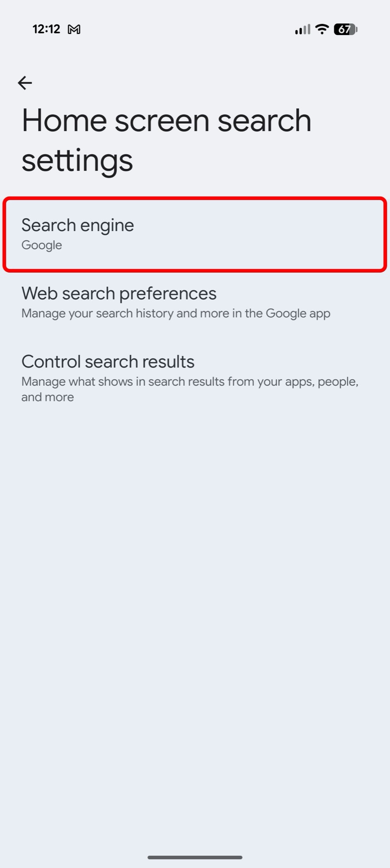The width and height of the screenshot is (390, 868).
Task: Tap the Google label under Search engine
Action: (x=41, y=245)
